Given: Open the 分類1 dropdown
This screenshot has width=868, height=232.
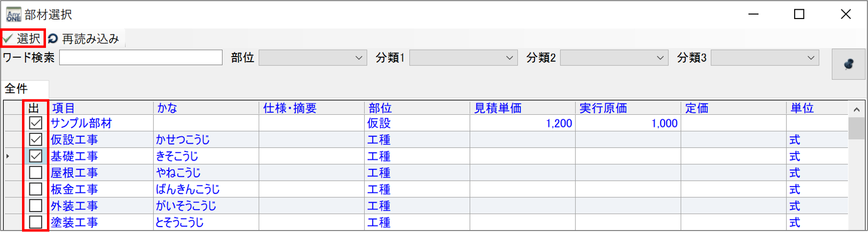Looking at the screenshot, I should tap(509, 58).
